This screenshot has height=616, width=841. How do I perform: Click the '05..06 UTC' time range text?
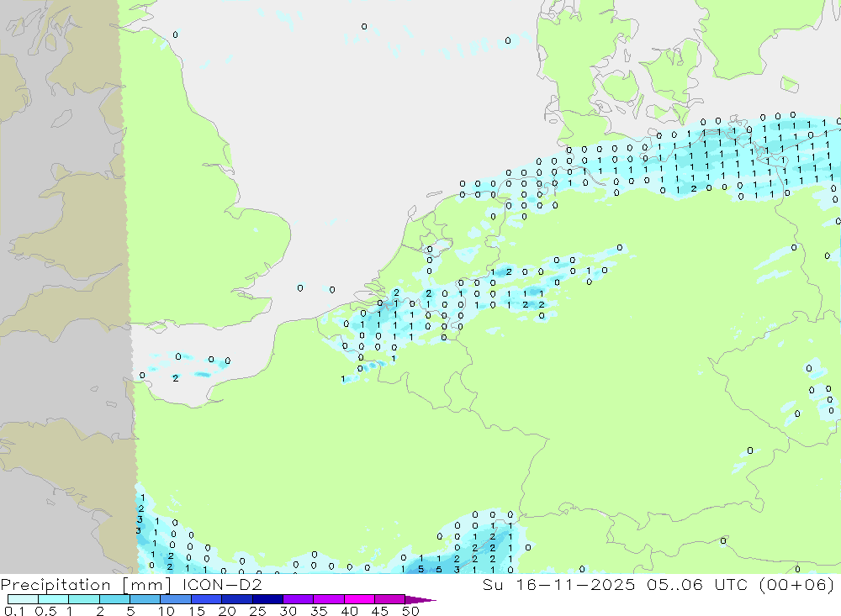click(x=697, y=584)
